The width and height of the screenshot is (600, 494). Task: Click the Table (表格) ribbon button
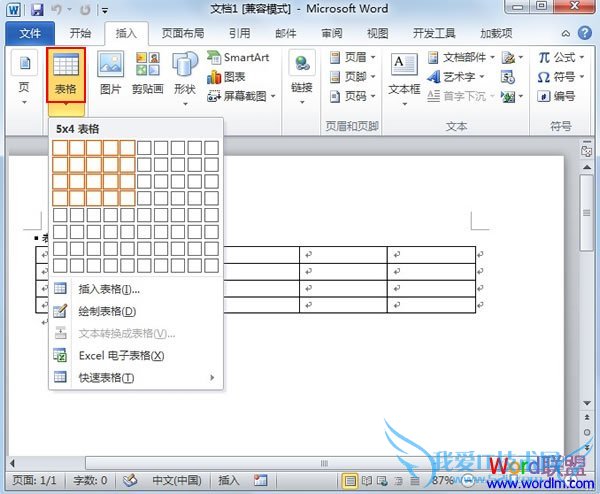[65, 75]
